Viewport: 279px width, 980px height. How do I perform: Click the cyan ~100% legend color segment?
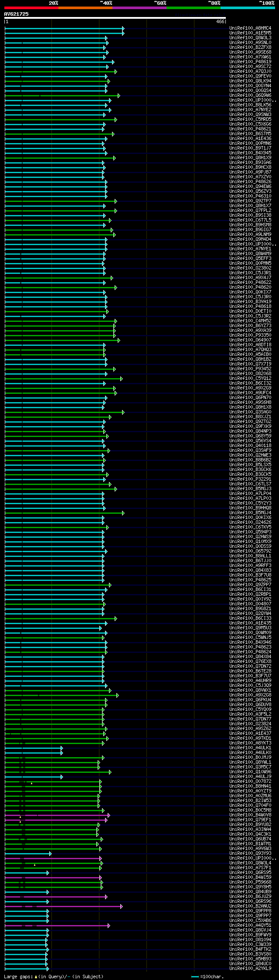coord(248,8)
